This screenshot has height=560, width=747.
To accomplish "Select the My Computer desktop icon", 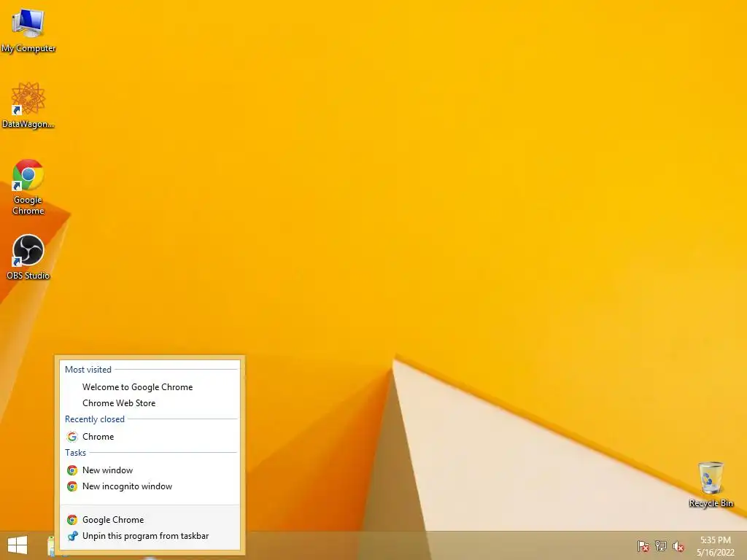I will tap(28, 30).
